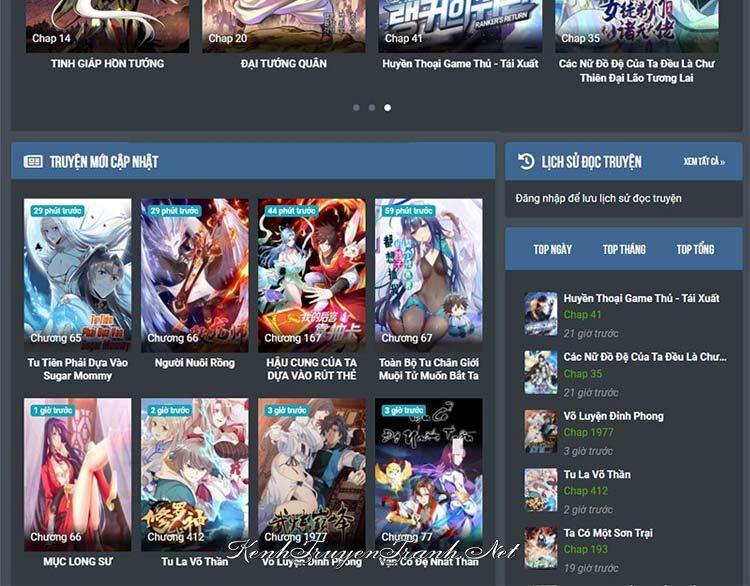Click Các Nữ Đồ Đệ ranking thumbnail
Viewport: 750px width, 586px height.
[541, 373]
